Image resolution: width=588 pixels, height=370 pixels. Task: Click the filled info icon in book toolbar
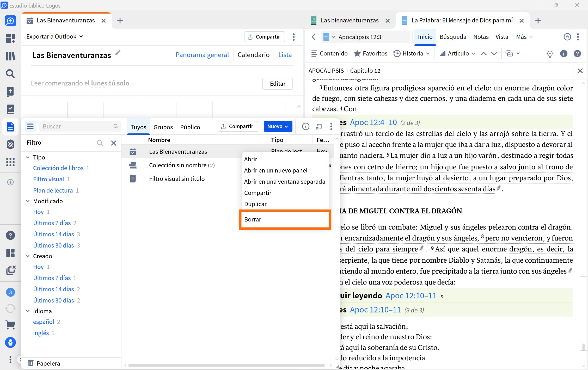pyautogui.click(x=563, y=53)
